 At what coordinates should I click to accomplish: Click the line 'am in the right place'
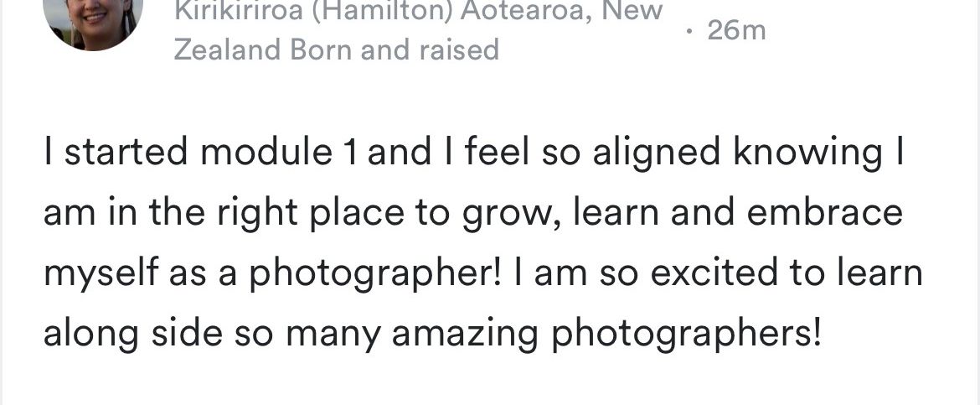pos(472,214)
